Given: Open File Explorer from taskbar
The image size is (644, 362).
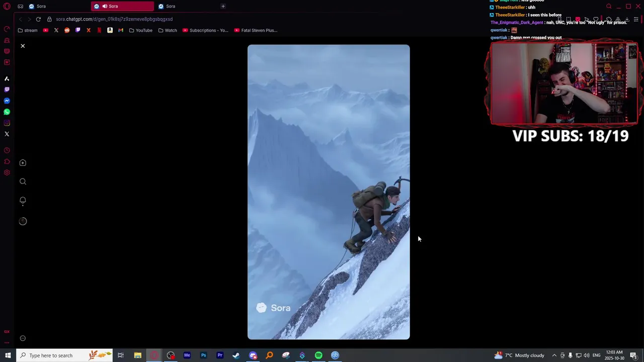Looking at the screenshot, I should coord(137,355).
